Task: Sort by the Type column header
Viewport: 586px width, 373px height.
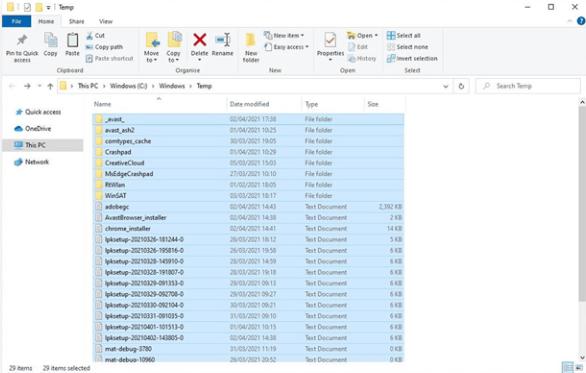Action: [333, 104]
